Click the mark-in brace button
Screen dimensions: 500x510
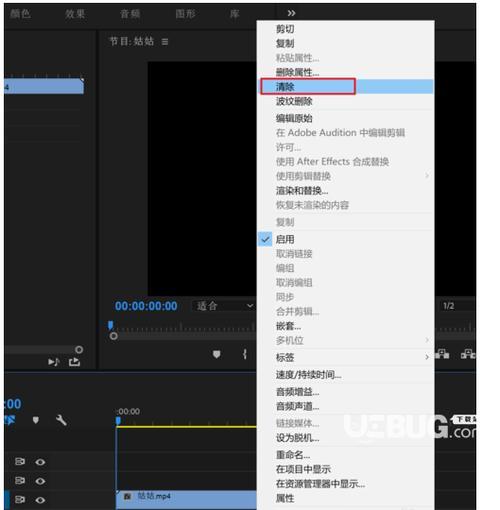245,354
